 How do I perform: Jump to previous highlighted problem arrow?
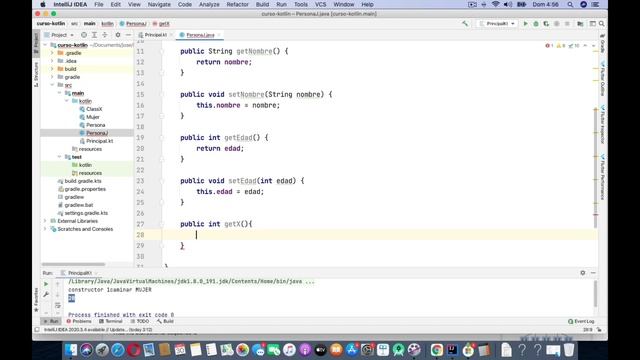click(585, 46)
